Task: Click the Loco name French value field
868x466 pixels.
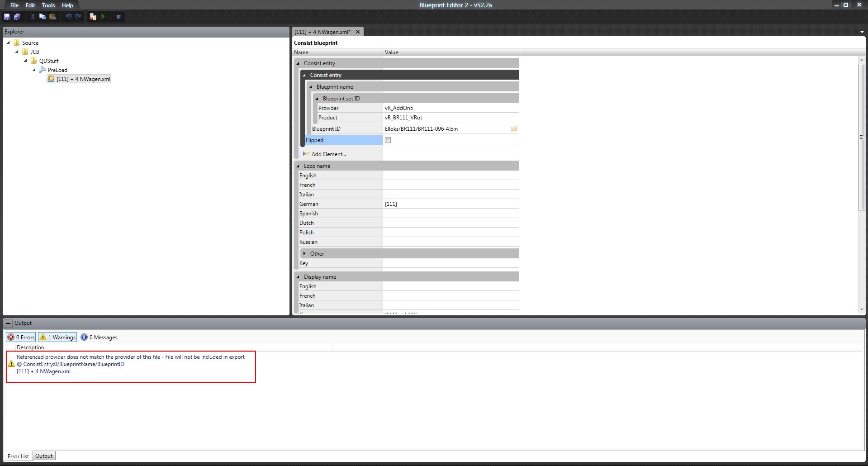Action: tap(451, 185)
